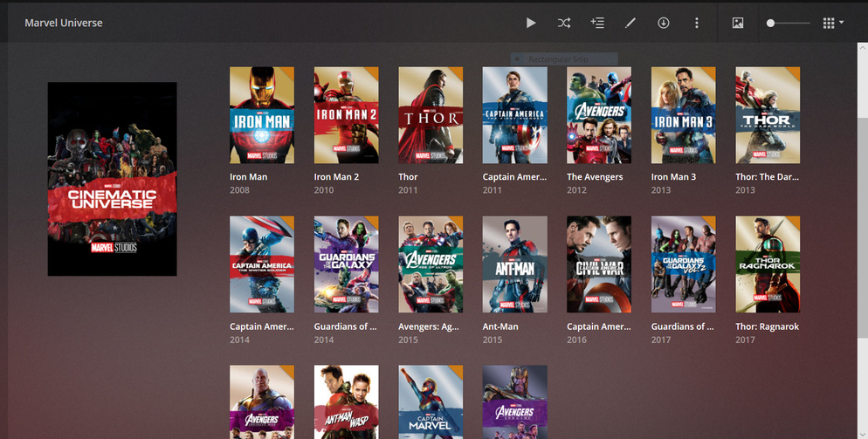This screenshot has width=868, height=439.
Task: Open Guardians of the Galaxy Vol 2 poster
Action: tap(683, 264)
